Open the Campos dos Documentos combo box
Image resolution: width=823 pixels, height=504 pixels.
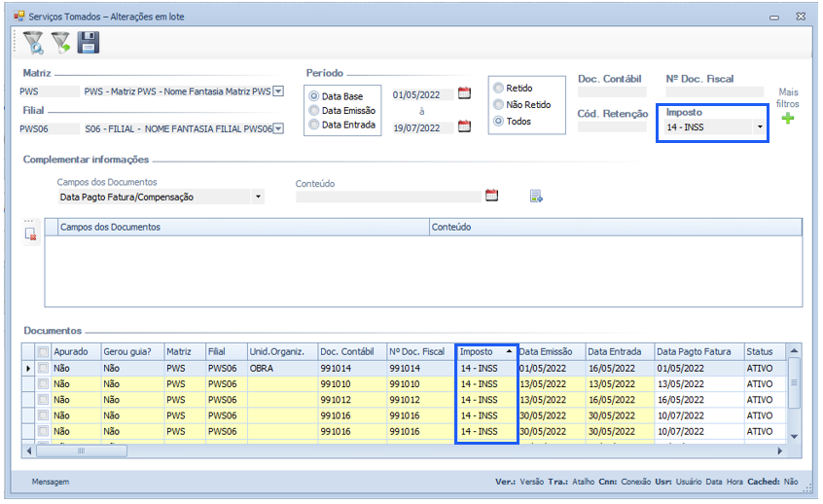coord(258,197)
